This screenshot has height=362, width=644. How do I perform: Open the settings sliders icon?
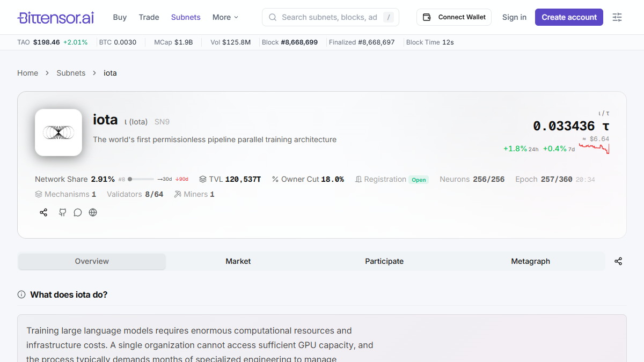tap(617, 17)
